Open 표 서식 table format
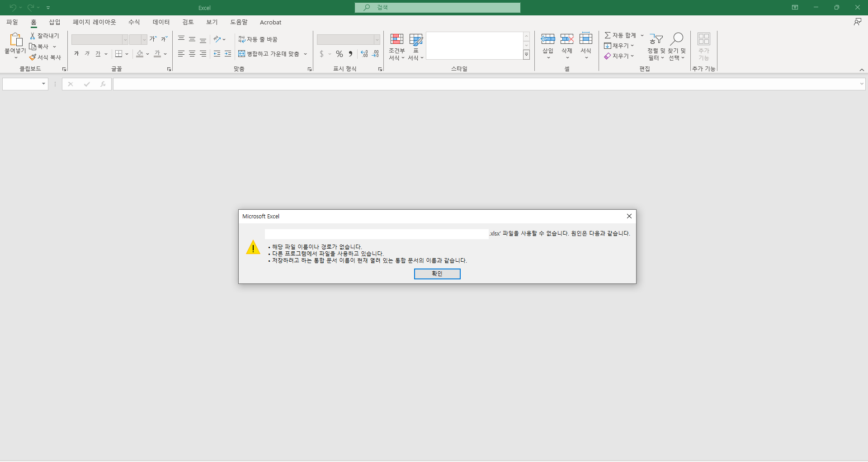 click(x=416, y=47)
